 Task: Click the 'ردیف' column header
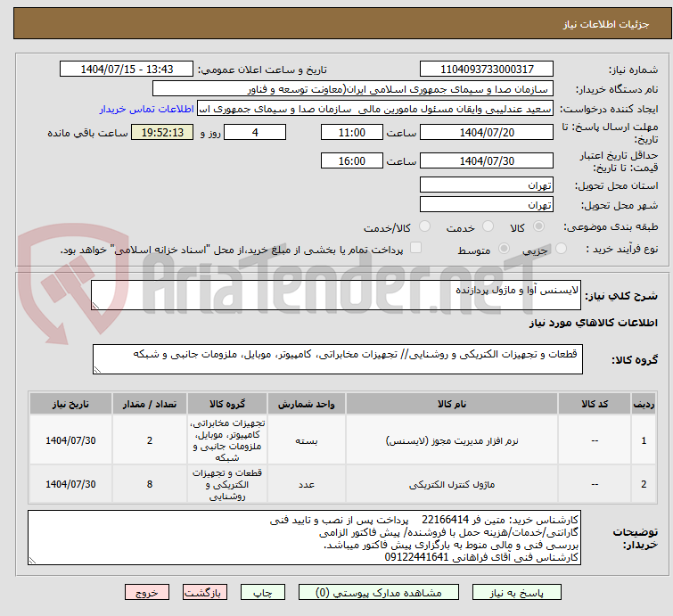tap(644, 404)
